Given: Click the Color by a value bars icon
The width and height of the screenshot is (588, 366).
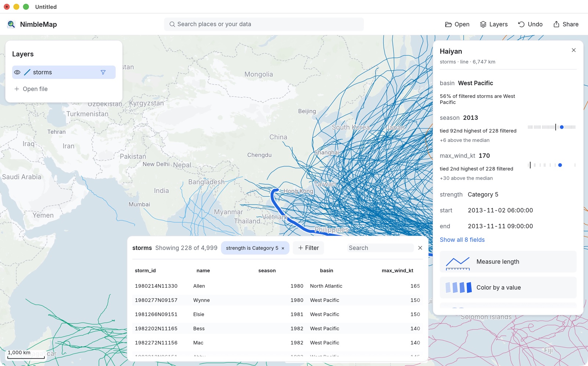Looking at the screenshot, I should [x=459, y=287].
